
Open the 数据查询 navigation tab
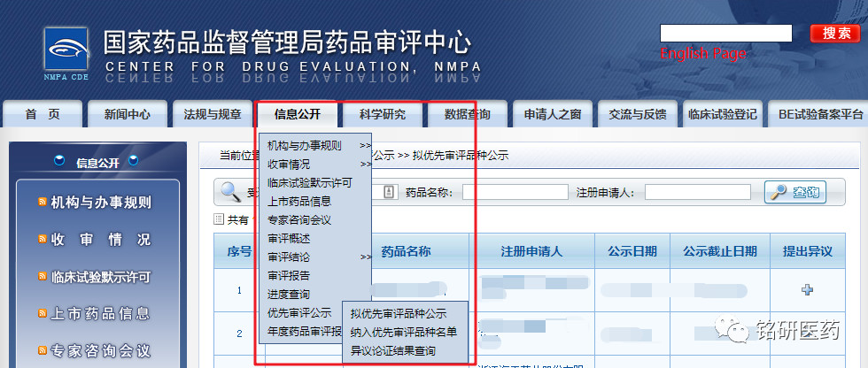tap(468, 114)
